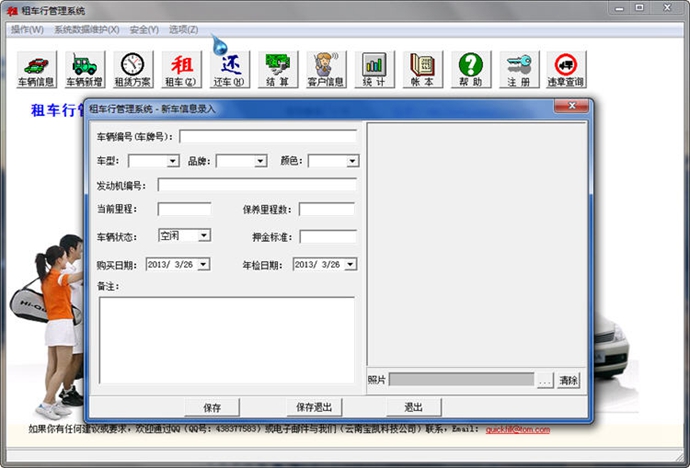Click the photo browse "..." button
This screenshot has height=468, width=690.
coord(545,380)
